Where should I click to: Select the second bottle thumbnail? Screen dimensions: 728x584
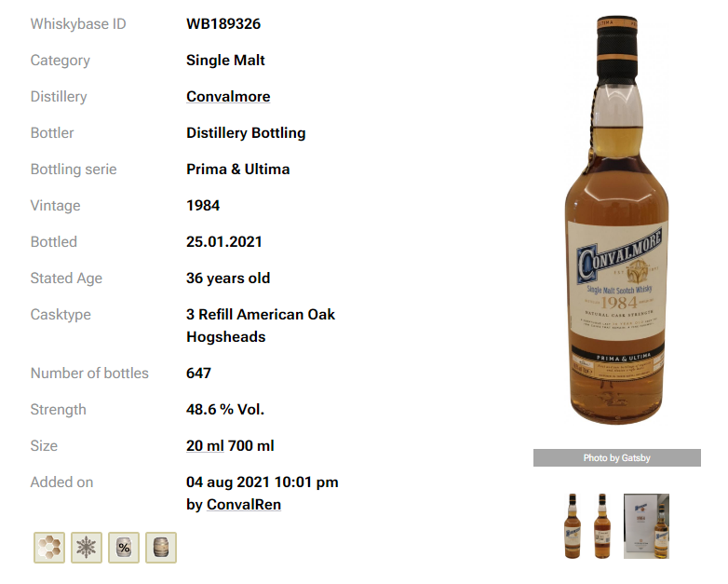point(602,526)
